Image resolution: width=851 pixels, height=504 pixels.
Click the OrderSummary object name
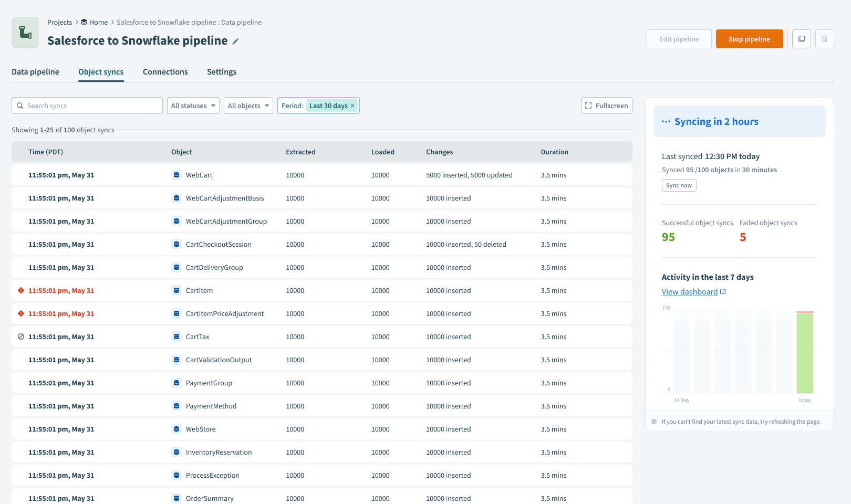[210, 498]
